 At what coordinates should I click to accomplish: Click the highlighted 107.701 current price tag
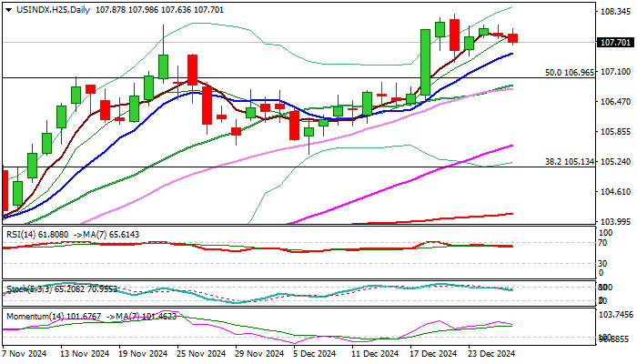click(x=616, y=43)
